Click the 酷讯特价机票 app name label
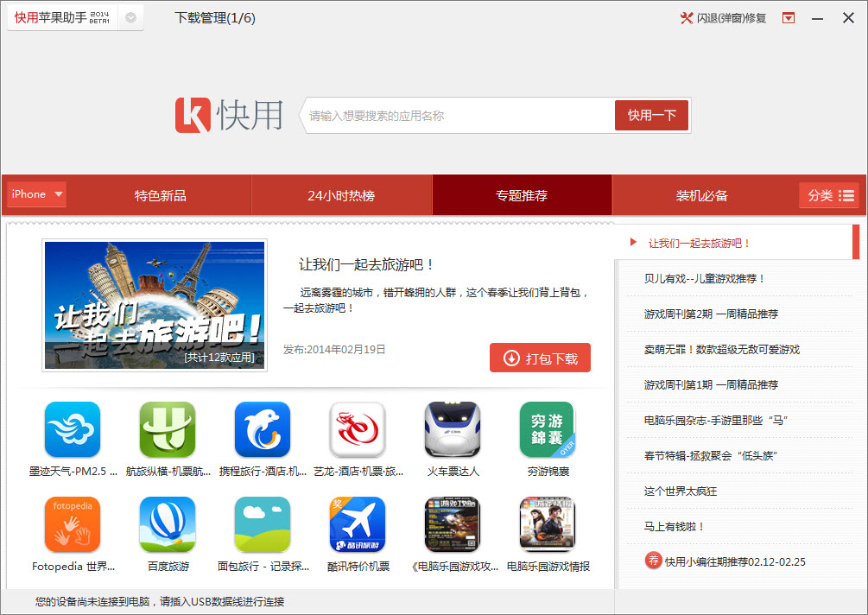The height and width of the screenshot is (615, 868). point(358,567)
